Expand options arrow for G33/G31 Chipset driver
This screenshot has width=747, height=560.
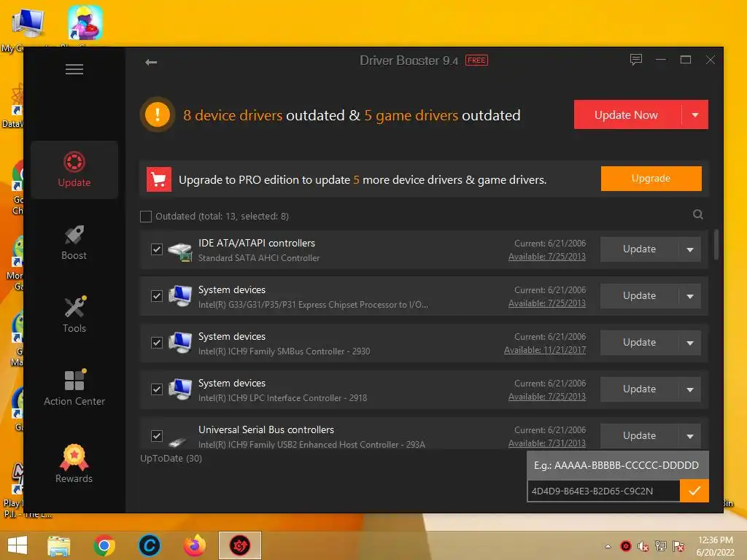(x=690, y=296)
